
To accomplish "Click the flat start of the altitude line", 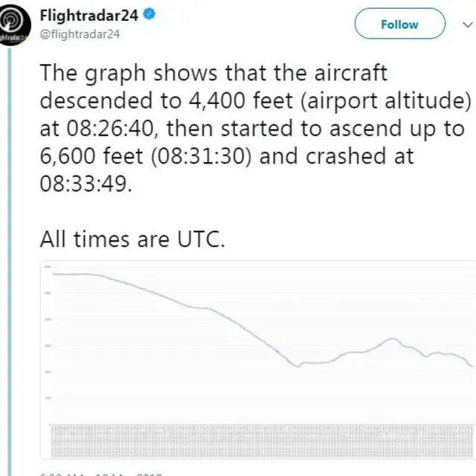I will 74,274.
